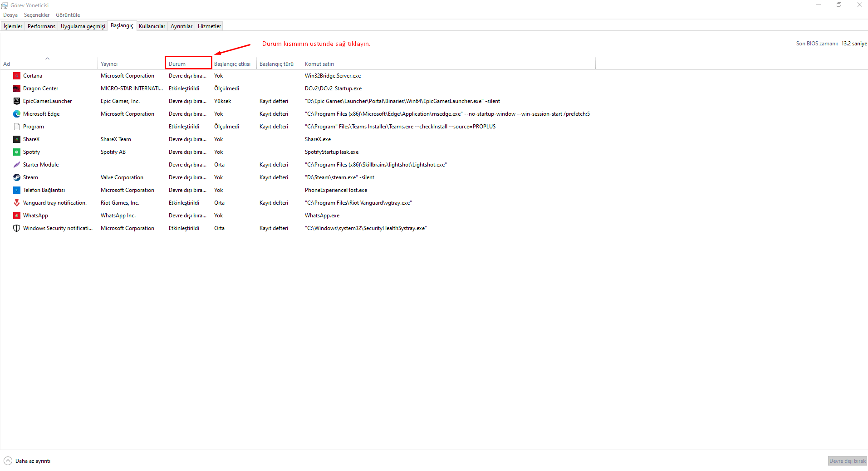Click the Spotify icon

[x=17, y=152]
